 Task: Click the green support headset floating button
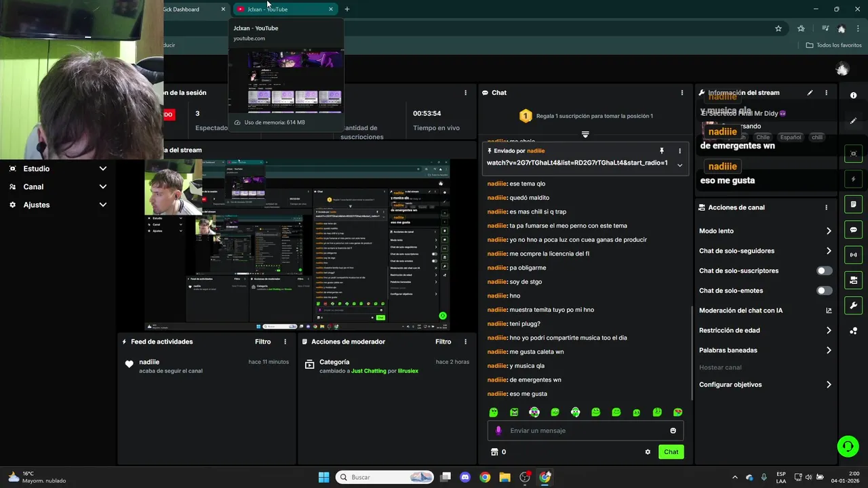848,446
